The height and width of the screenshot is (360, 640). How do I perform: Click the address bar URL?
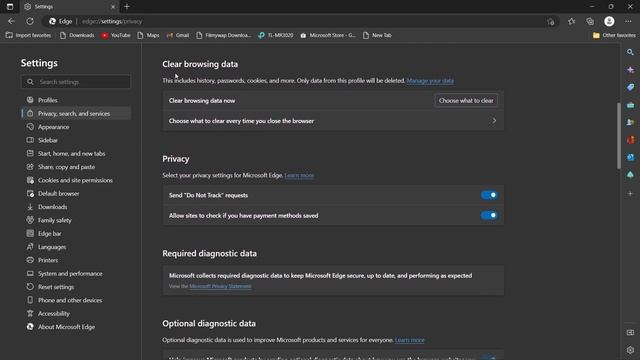(x=112, y=21)
